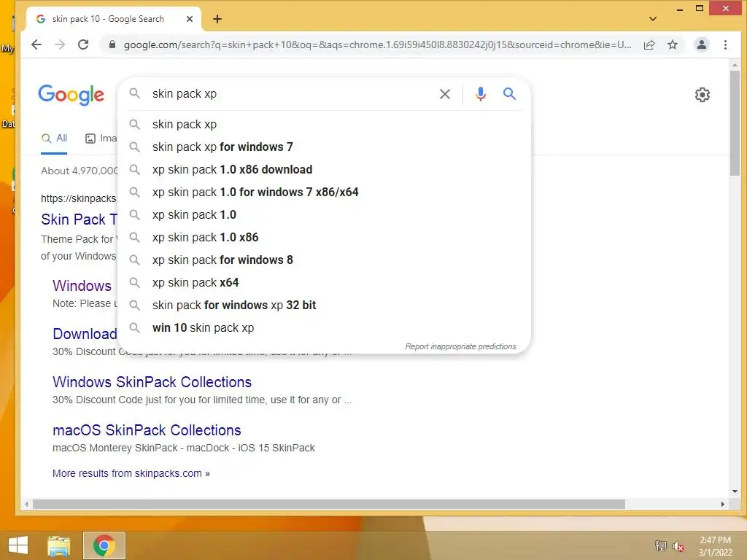The width and height of the screenshot is (747, 560).
Task: Click the scroll left arrow
Action: (26, 505)
